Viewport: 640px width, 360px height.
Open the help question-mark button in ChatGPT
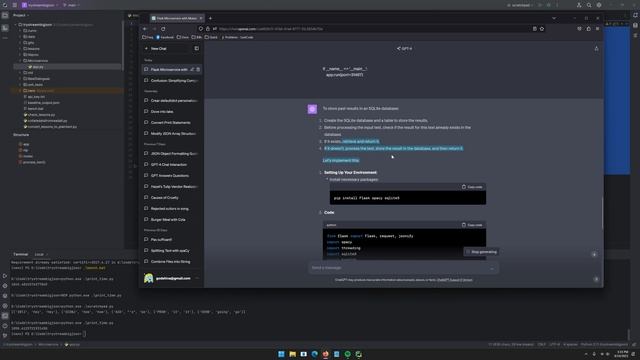point(596,280)
